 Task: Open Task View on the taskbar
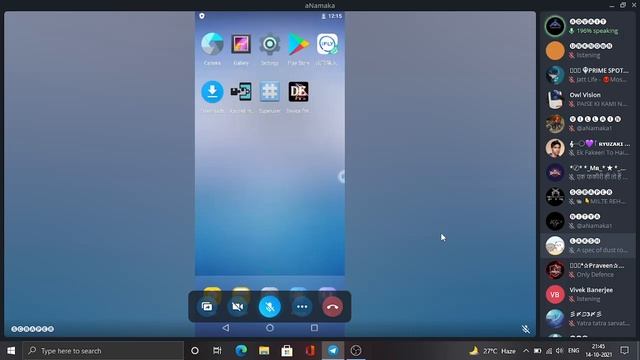point(217,351)
